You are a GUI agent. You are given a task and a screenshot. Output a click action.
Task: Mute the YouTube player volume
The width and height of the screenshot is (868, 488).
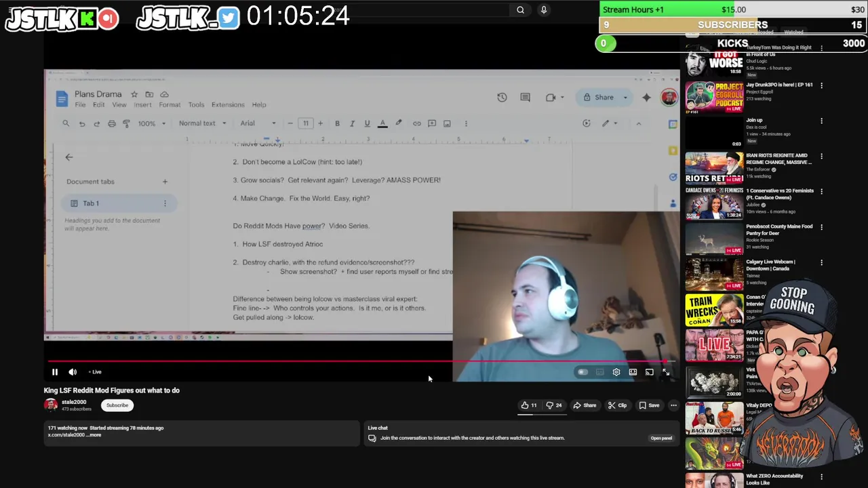(x=73, y=372)
